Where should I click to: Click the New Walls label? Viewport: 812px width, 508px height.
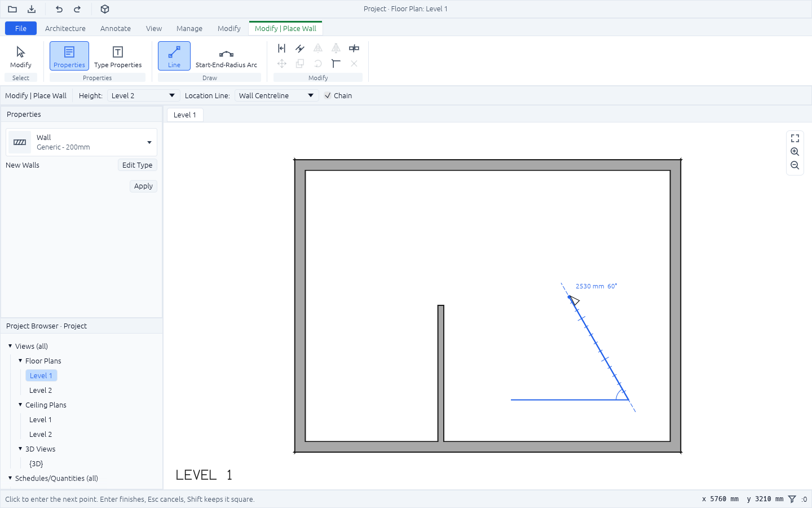click(23, 165)
